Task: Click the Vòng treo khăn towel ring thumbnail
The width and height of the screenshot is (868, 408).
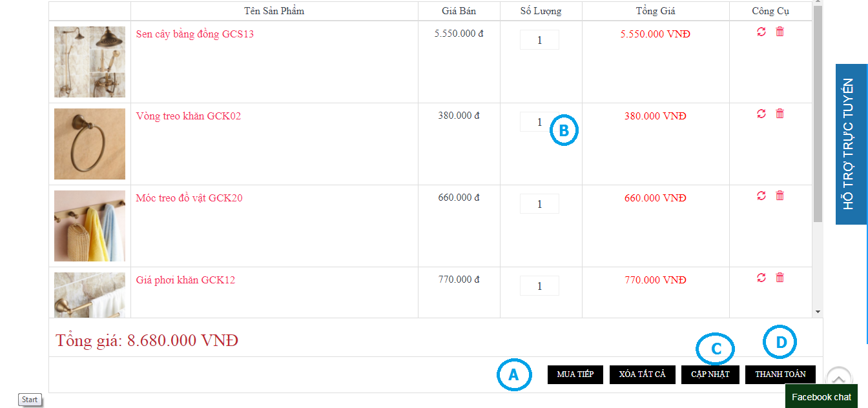Action: click(90, 144)
